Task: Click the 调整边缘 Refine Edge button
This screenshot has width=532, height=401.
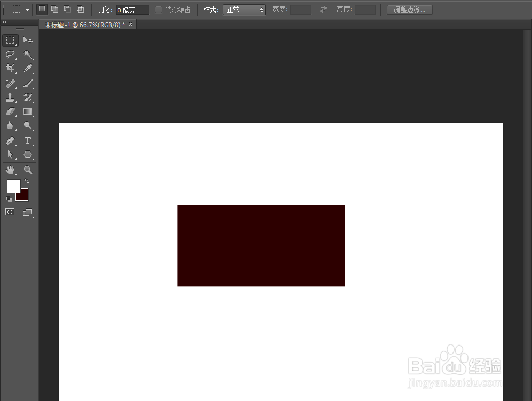Action: (x=409, y=10)
